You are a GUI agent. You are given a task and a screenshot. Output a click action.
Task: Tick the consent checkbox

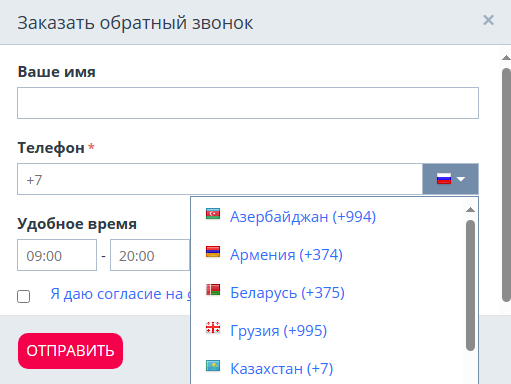pos(23,296)
